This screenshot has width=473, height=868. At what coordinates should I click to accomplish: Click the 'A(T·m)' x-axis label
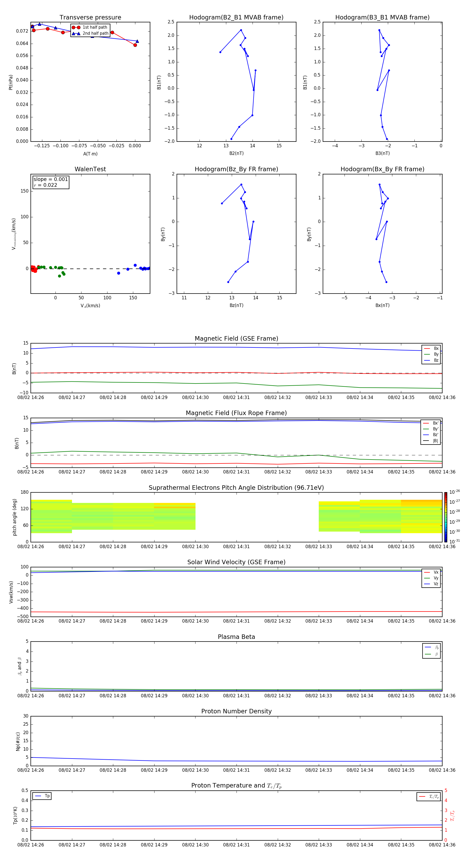(x=90, y=154)
